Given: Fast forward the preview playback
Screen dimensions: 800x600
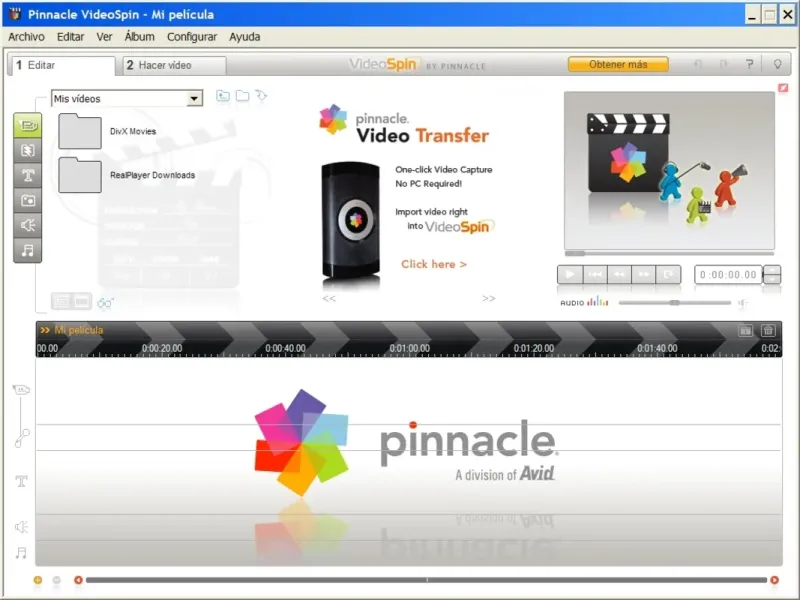Looking at the screenshot, I should coord(643,274).
